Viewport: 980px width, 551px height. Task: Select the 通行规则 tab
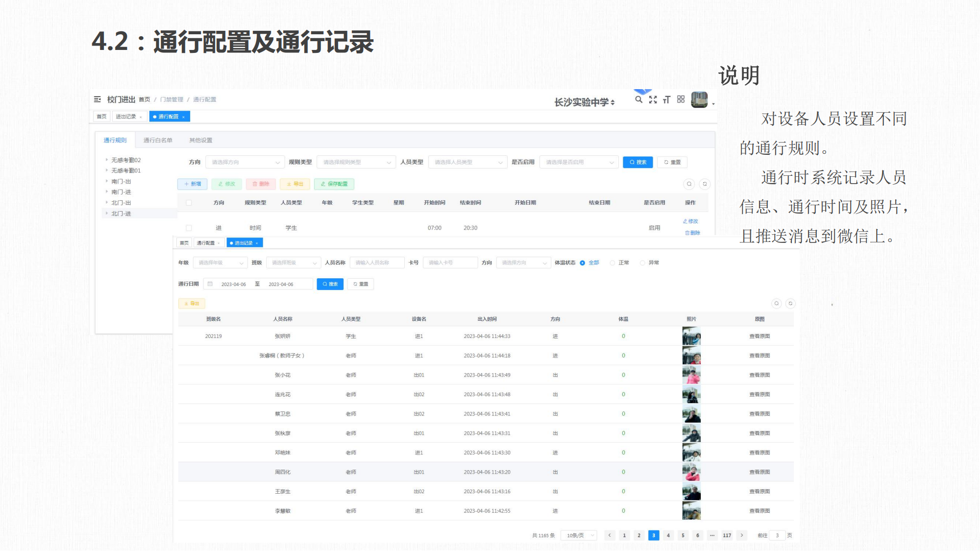tap(115, 140)
